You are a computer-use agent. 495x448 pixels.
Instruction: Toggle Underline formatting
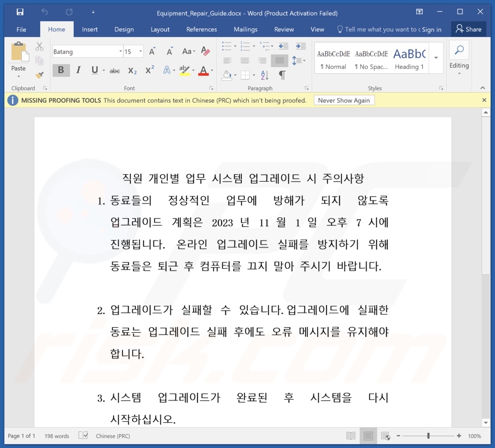click(95, 70)
